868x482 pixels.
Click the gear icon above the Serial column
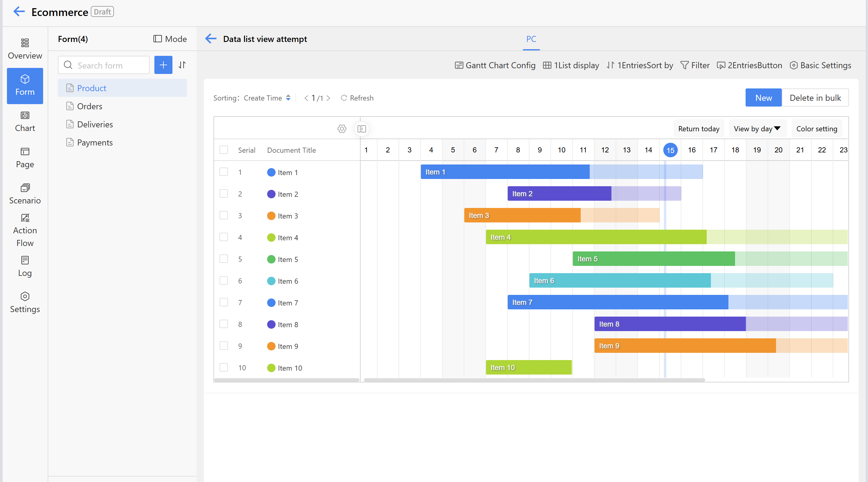click(342, 129)
